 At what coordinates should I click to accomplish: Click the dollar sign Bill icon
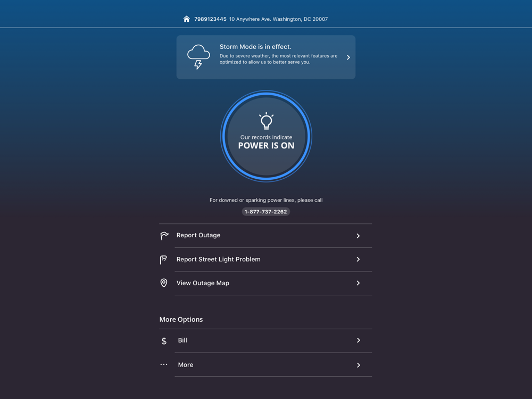(x=164, y=340)
